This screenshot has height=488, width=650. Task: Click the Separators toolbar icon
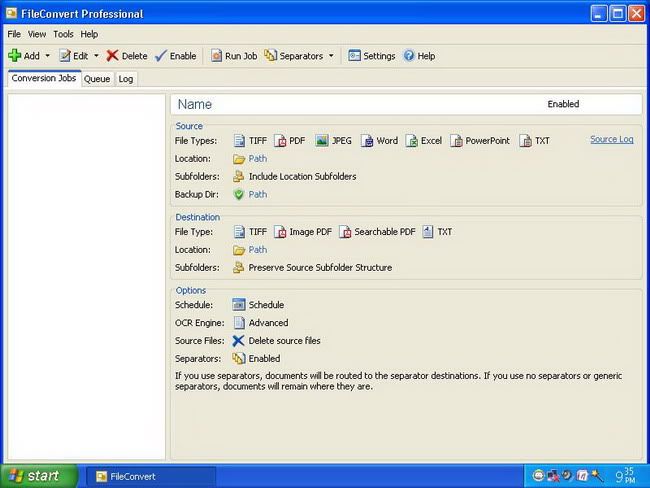(270, 56)
